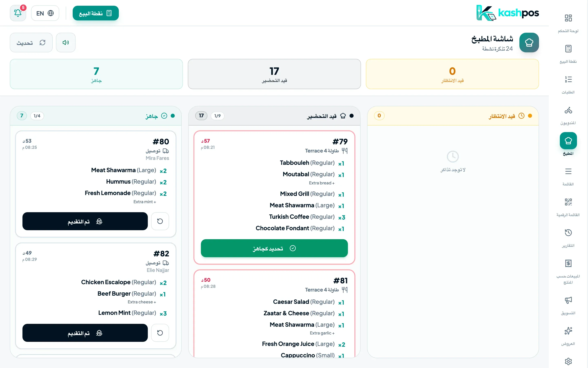
Task: Click the 24 active tickets subtitle
Action: [x=497, y=49]
